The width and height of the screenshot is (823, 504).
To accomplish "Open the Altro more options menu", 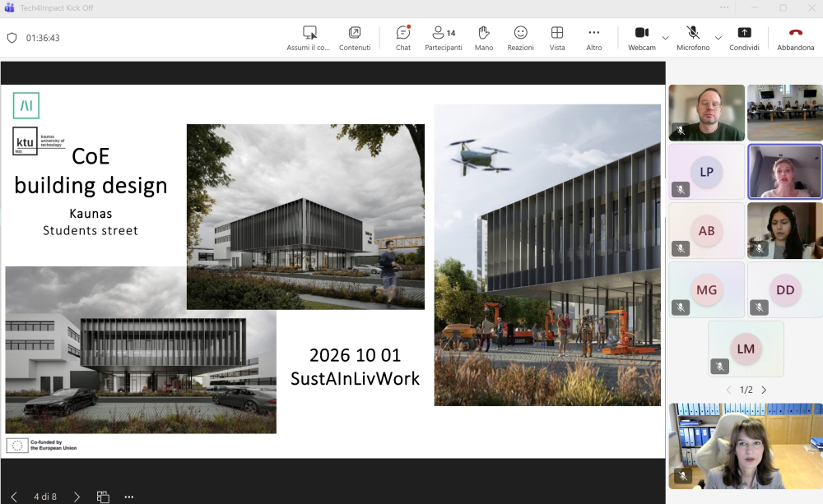I will point(593,37).
